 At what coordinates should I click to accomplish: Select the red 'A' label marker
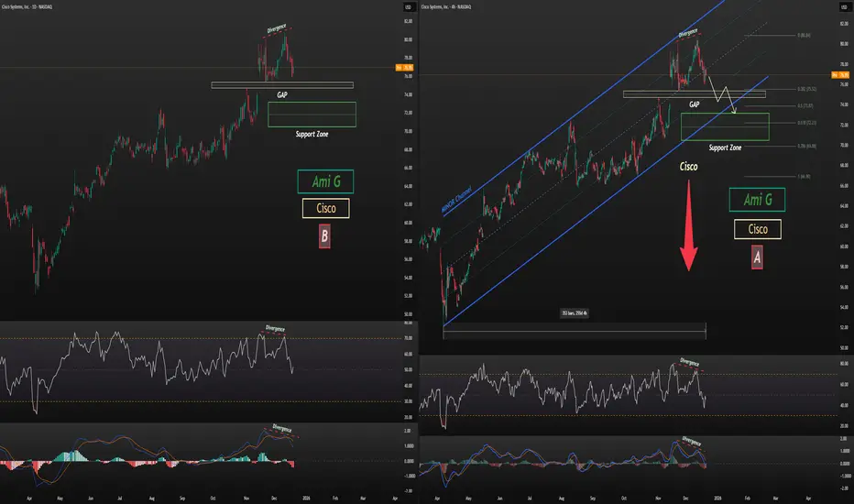pos(757,259)
